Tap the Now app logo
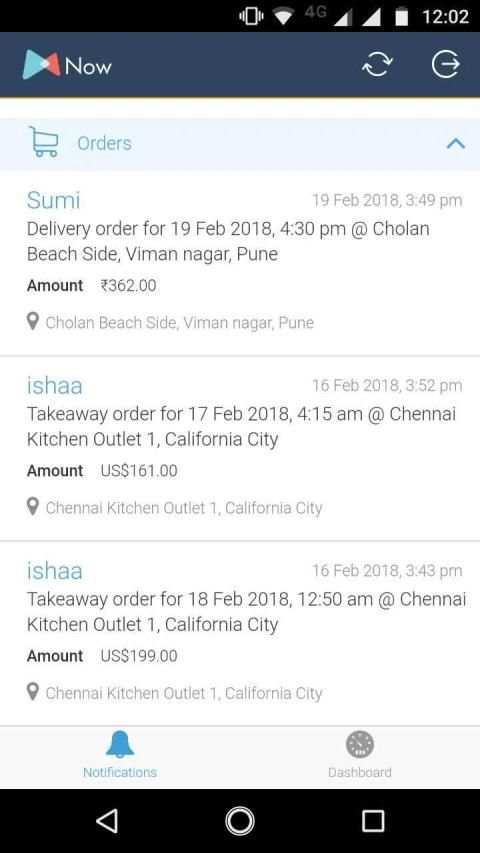The width and height of the screenshot is (480, 853). (x=67, y=65)
